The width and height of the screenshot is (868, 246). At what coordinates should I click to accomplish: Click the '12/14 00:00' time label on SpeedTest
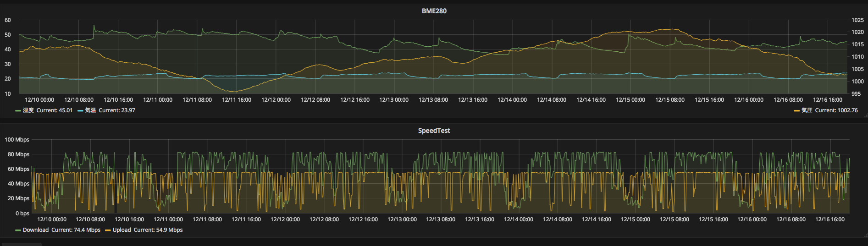pos(519,219)
